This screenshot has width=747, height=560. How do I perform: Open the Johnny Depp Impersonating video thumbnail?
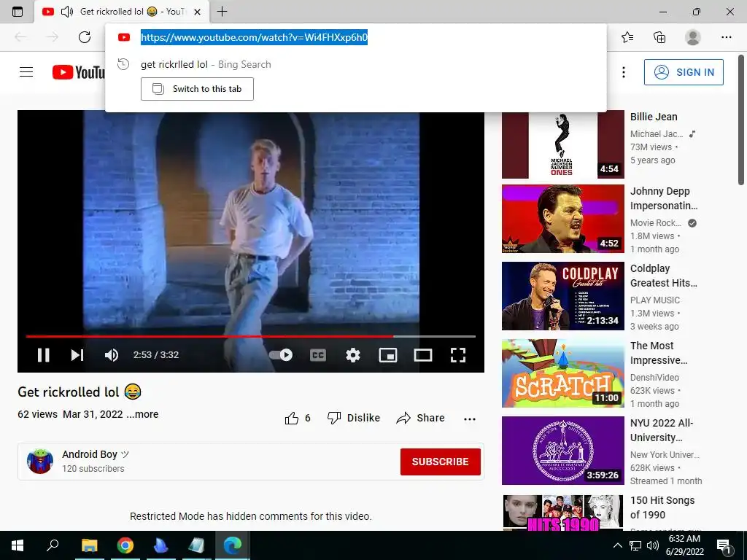coord(562,219)
